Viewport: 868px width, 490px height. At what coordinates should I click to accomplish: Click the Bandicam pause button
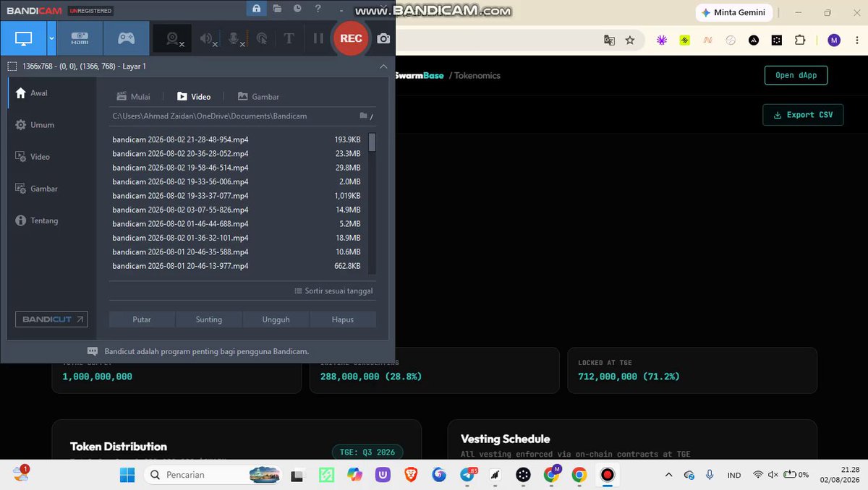click(x=318, y=39)
